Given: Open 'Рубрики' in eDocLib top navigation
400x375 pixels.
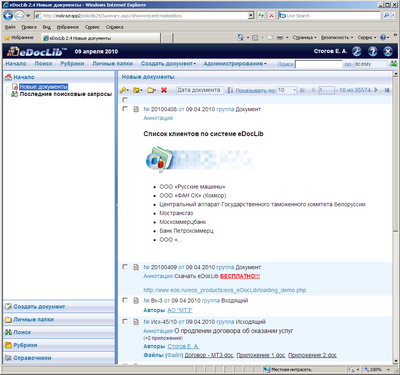Looking at the screenshot, I should pyautogui.click(x=72, y=63).
